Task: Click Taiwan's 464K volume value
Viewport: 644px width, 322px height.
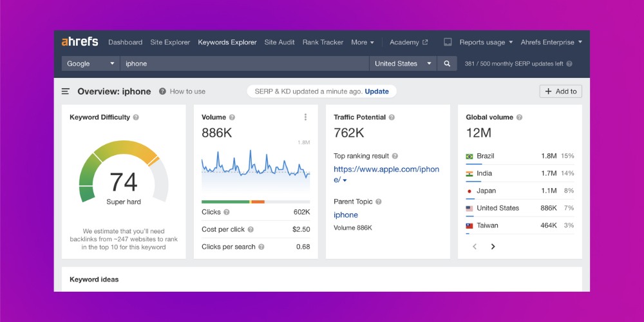Action: [x=549, y=225]
